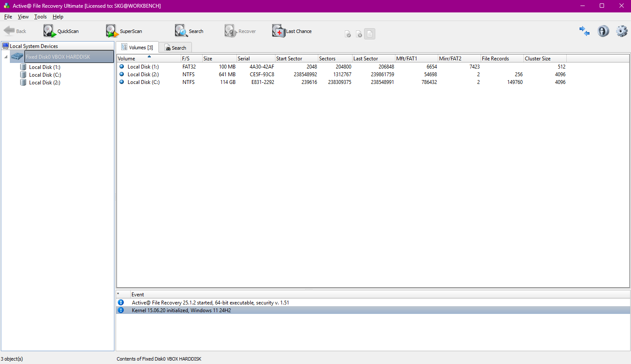Screen dimensions: 631x364
Task: Click blue bullet beside Local Disk (1:) row
Action: [x=122, y=66]
